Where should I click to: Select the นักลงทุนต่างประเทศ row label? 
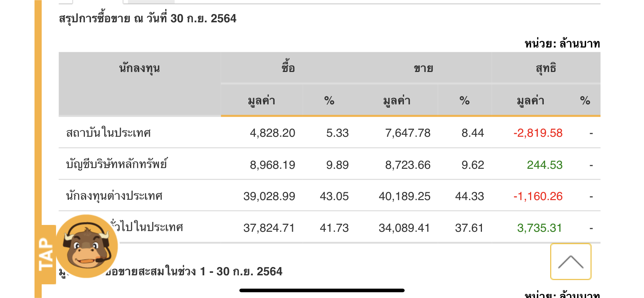pyautogui.click(x=114, y=196)
